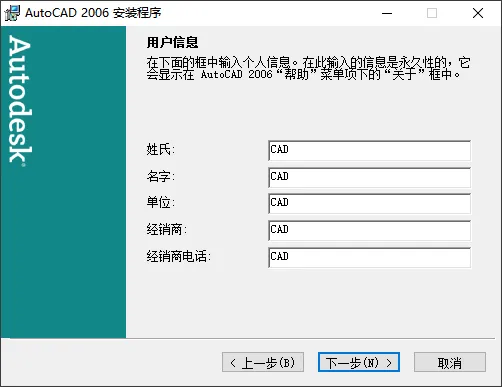
Task: Click the 单位: label
Action: [x=161, y=202]
